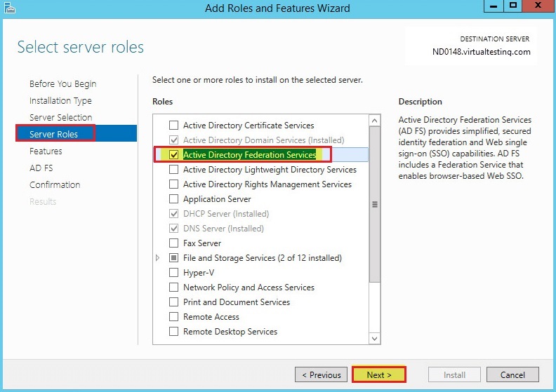This screenshot has height=392, width=556.
Task: Go back with the Previous button
Action: click(321, 374)
